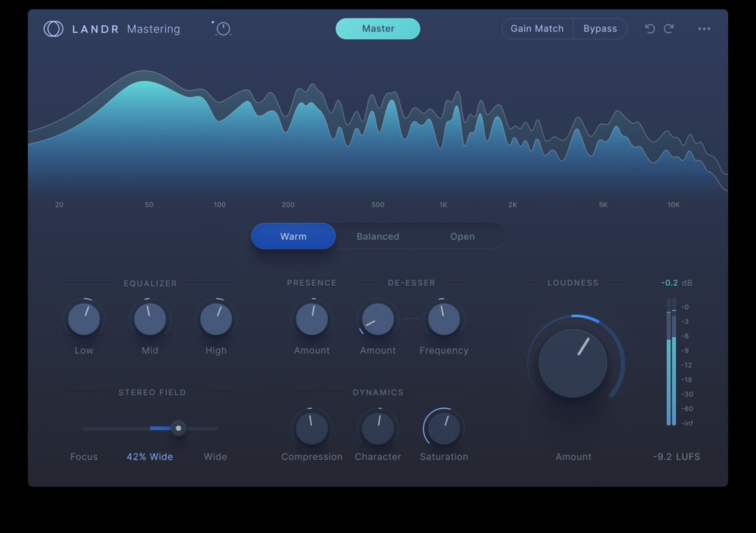Click the De-Esser Frequency knob
The width and height of the screenshot is (756, 533).
(444, 319)
